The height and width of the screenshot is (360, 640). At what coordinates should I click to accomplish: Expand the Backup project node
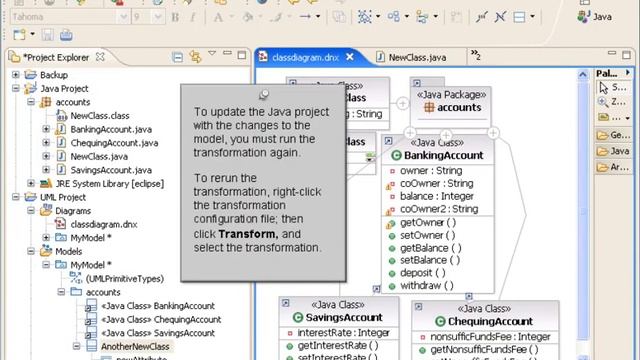pos(16,75)
